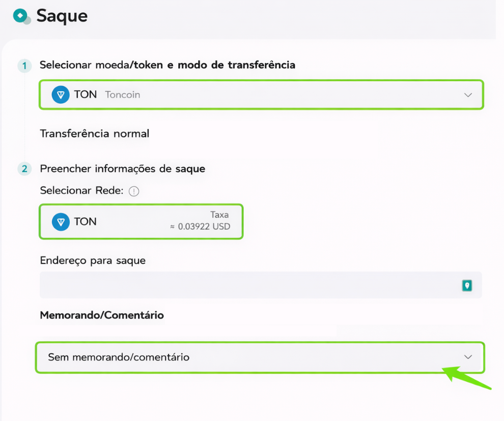Select the TON network card
Viewport: 504px width, 421px height.
point(141,221)
